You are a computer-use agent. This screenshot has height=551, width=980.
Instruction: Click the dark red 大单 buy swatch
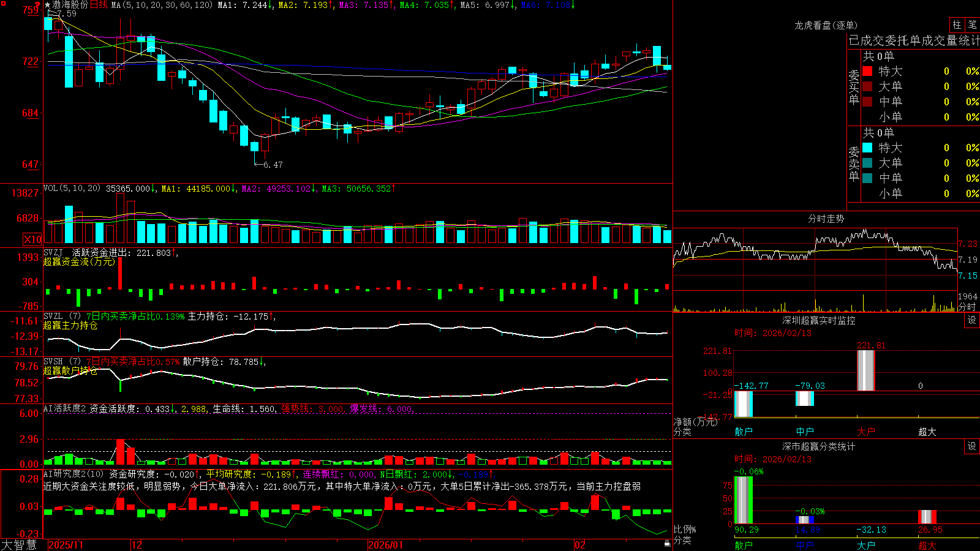click(867, 86)
